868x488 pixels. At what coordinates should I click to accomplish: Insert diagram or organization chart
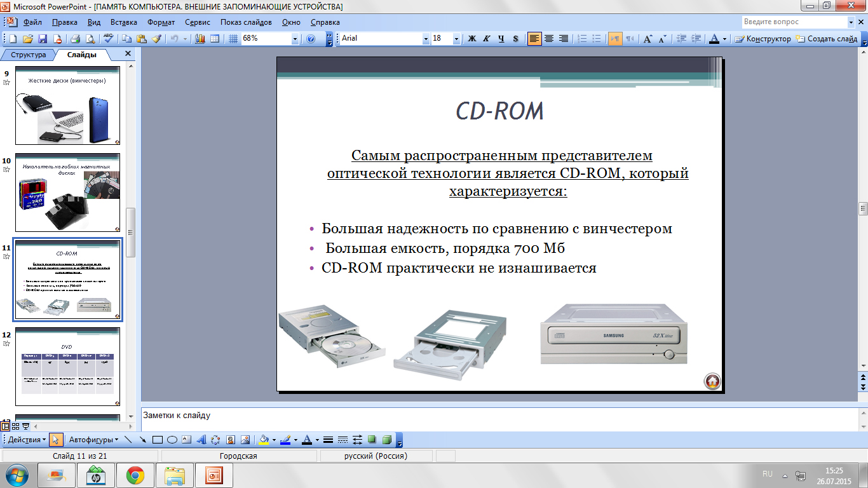[215, 440]
